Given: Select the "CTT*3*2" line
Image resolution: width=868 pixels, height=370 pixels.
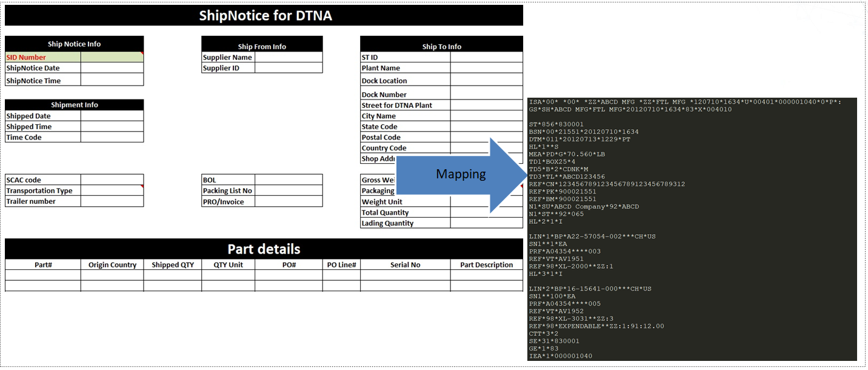Looking at the screenshot, I should (x=544, y=334).
